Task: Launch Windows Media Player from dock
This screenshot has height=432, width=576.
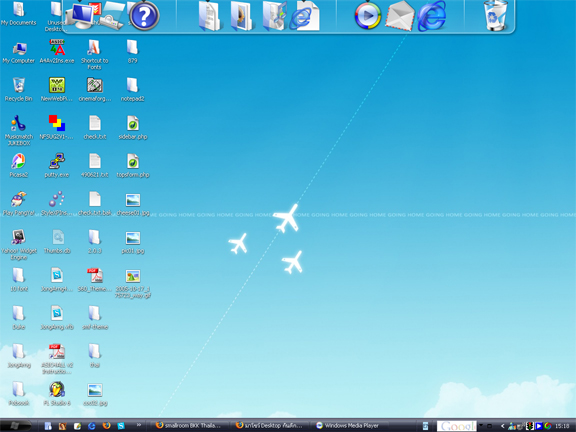Action: tap(368, 16)
